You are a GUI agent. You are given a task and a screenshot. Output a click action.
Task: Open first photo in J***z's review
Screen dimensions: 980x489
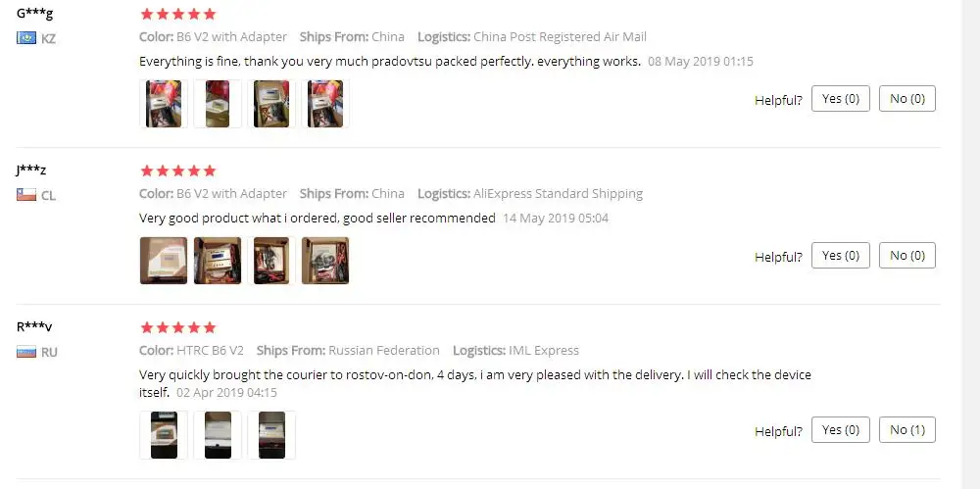(163, 261)
